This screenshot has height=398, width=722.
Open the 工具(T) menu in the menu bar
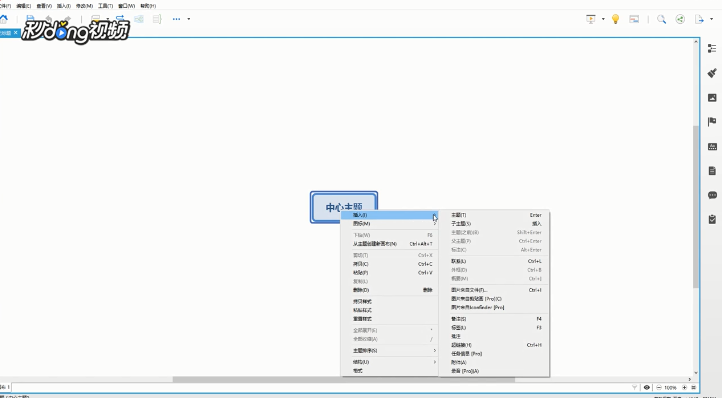105,6
